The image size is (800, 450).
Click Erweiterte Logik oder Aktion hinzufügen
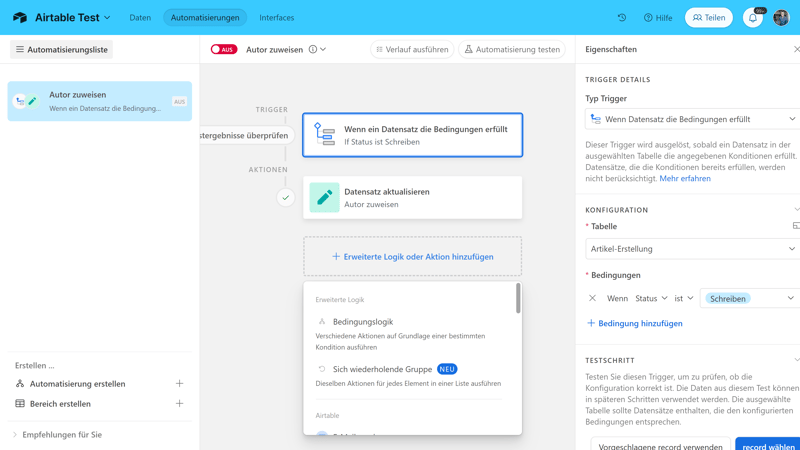click(413, 257)
